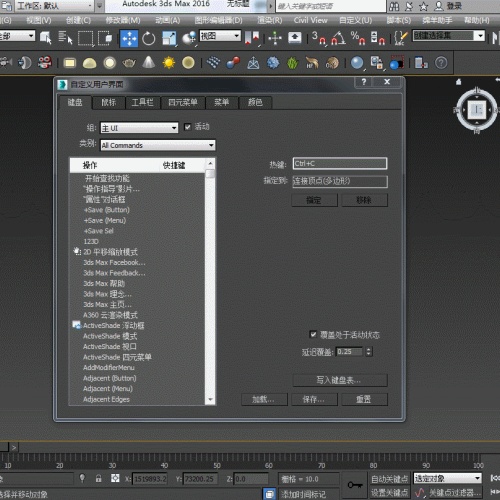Click the scroll down arrow of the action list
The height and width of the screenshot is (500, 500).
click(210, 399)
